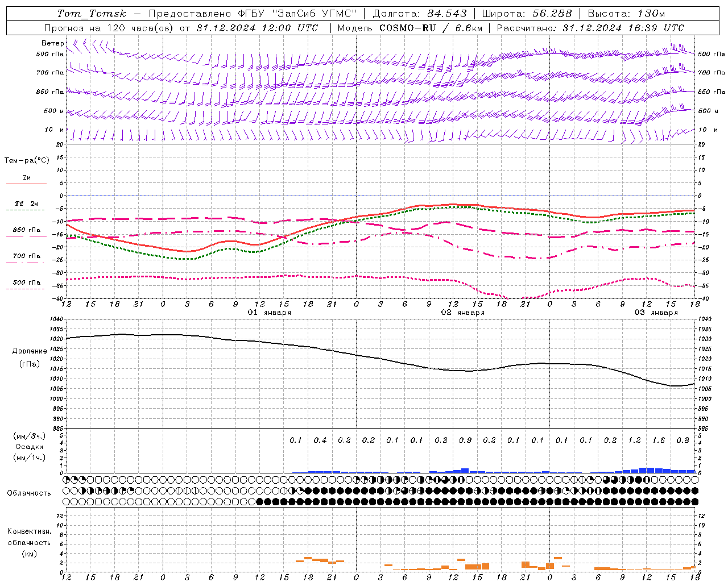Image resolution: width=728 pixels, height=582 pixels.
Task: Click the "(гПа)" unit label under Давление
Action: click(x=30, y=364)
